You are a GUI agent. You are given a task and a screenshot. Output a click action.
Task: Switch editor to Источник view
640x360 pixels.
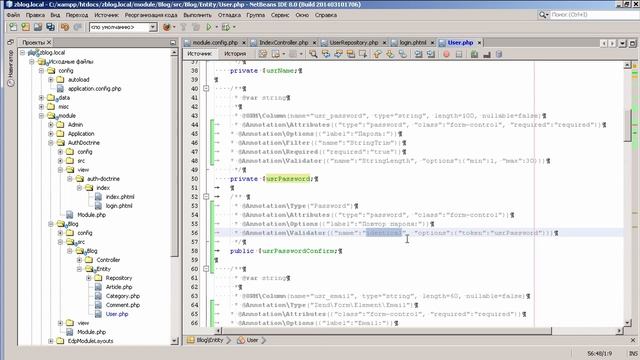(x=200, y=53)
